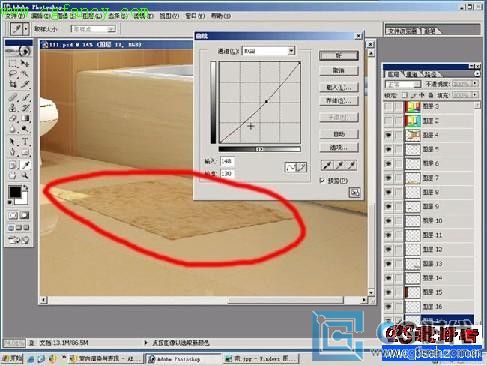Show hidden layer 图层 3
The width and height of the screenshot is (487, 366).
pyautogui.click(x=388, y=107)
